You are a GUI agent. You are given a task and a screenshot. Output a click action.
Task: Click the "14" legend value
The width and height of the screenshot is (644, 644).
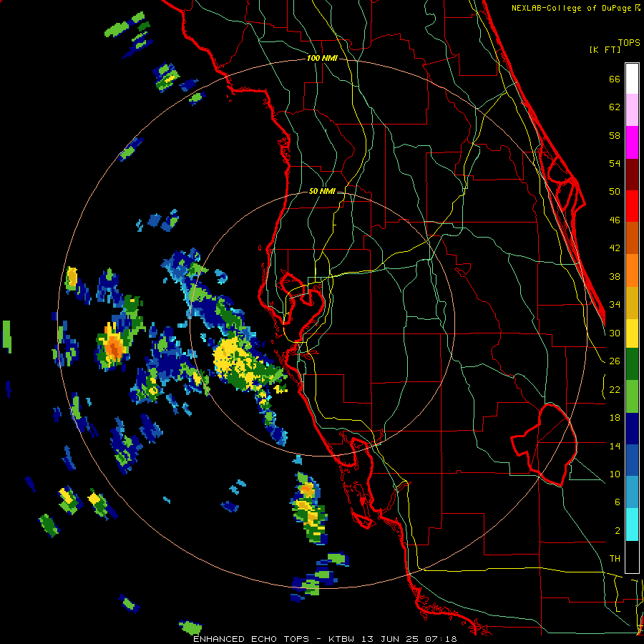click(x=615, y=446)
